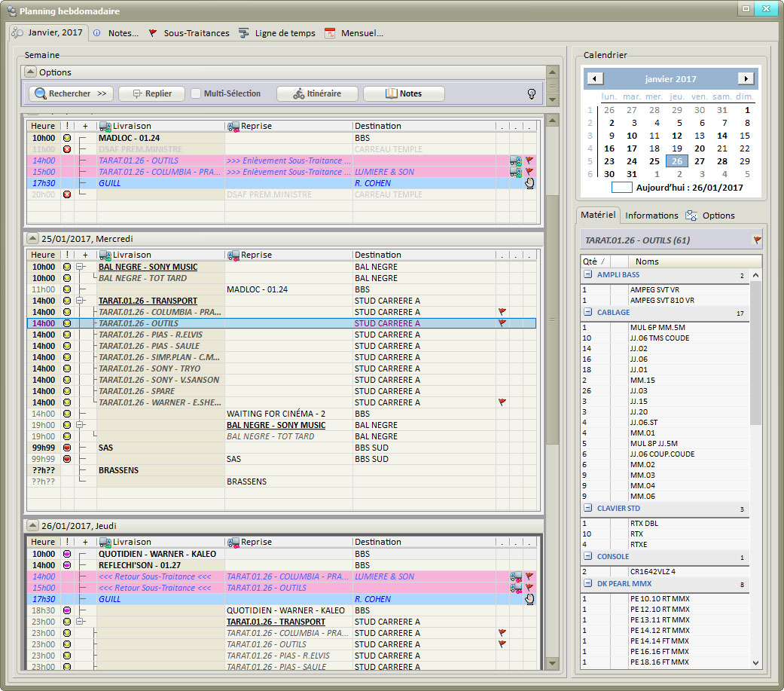Image resolution: width=784 pixels, height=691 pixels.
Task: Collapse the Options panel
Action: [x=30, y=72]
